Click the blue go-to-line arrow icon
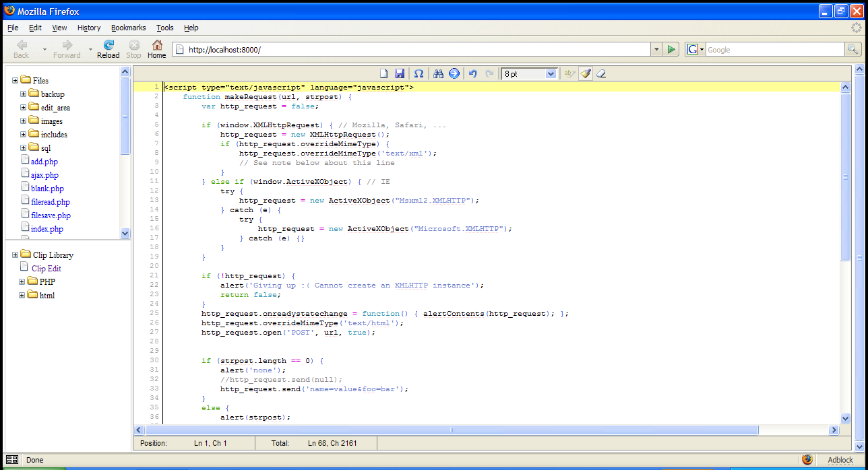The height and width of the screenshot is (470, 868). pos(454,73)
